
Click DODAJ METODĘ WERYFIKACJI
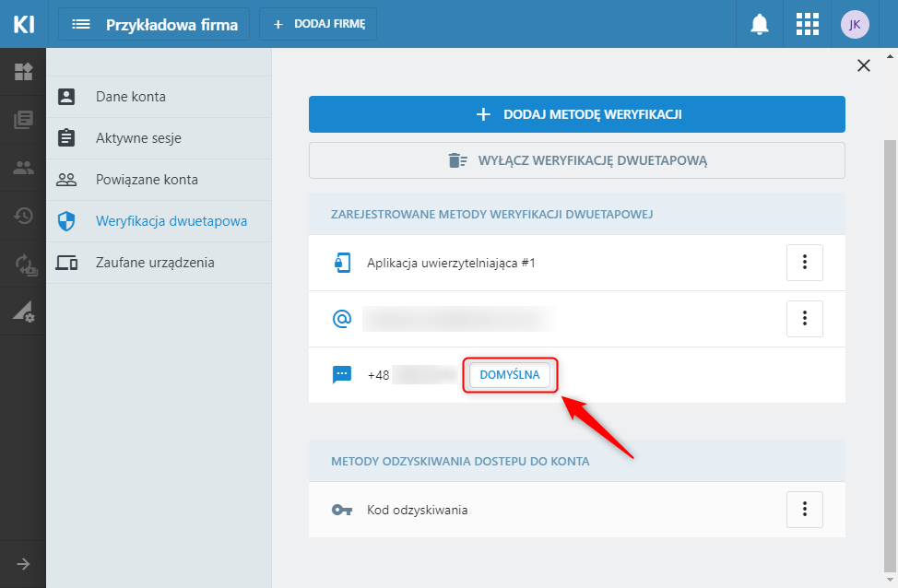[x=577, y=114]
